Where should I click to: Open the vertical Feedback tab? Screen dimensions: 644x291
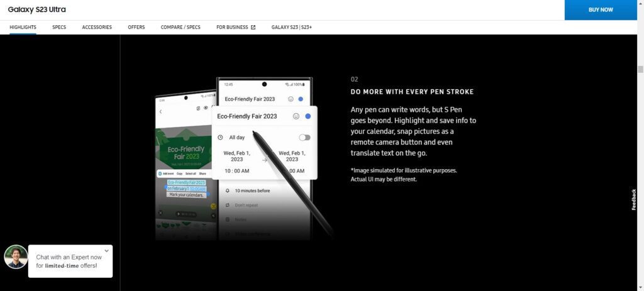tap(634, 200)
